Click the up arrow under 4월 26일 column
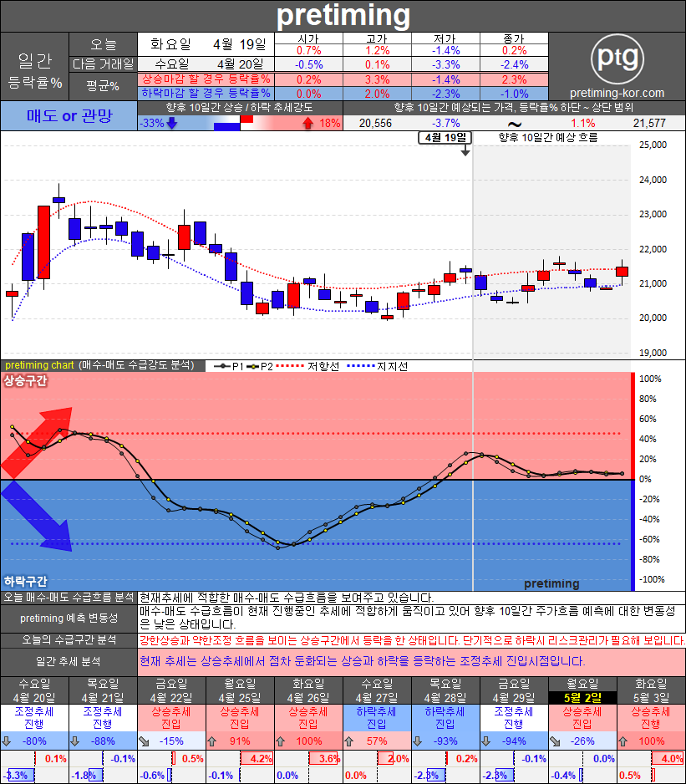 [281, 741]
